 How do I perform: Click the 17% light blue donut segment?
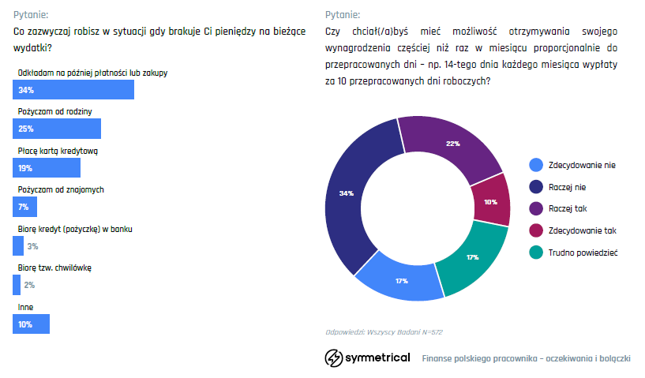pyautogui.click(x=401, y=281)
